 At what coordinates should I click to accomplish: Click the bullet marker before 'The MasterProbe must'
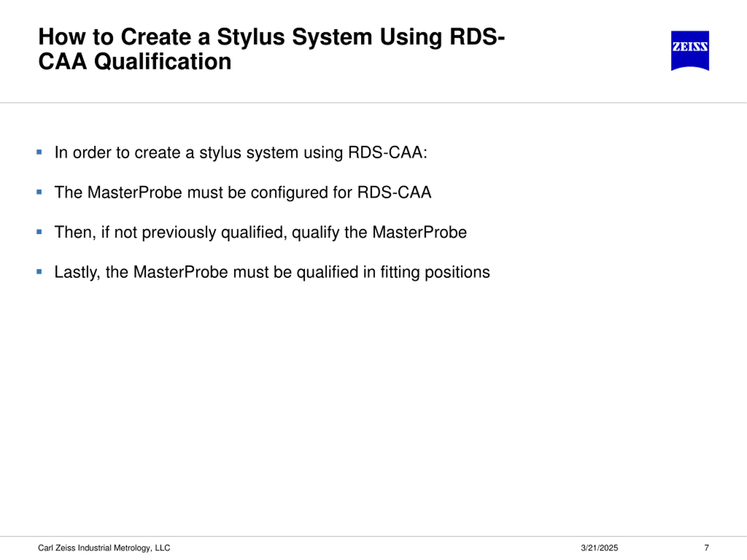click(x=39, y=192)
